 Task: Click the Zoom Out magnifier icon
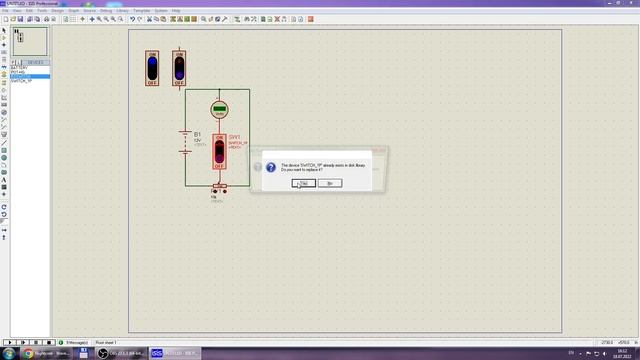(x=106, y=19)
